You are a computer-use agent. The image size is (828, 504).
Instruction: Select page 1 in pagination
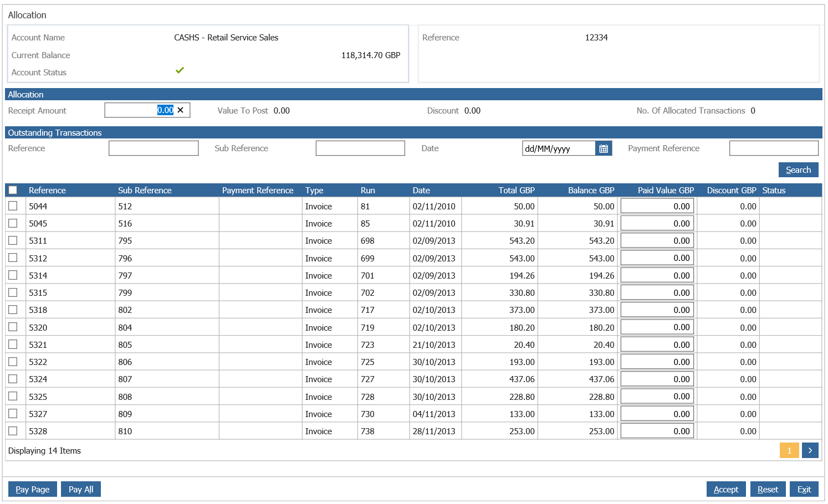coord(789,450)
